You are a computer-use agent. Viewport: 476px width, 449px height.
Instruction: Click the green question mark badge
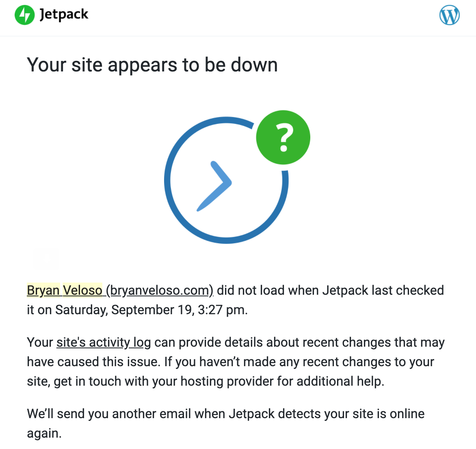[283, 138]
